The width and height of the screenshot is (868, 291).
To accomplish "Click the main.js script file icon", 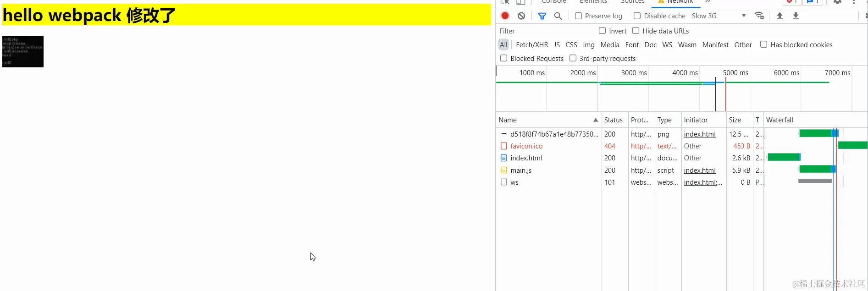I will pos(503,170).
